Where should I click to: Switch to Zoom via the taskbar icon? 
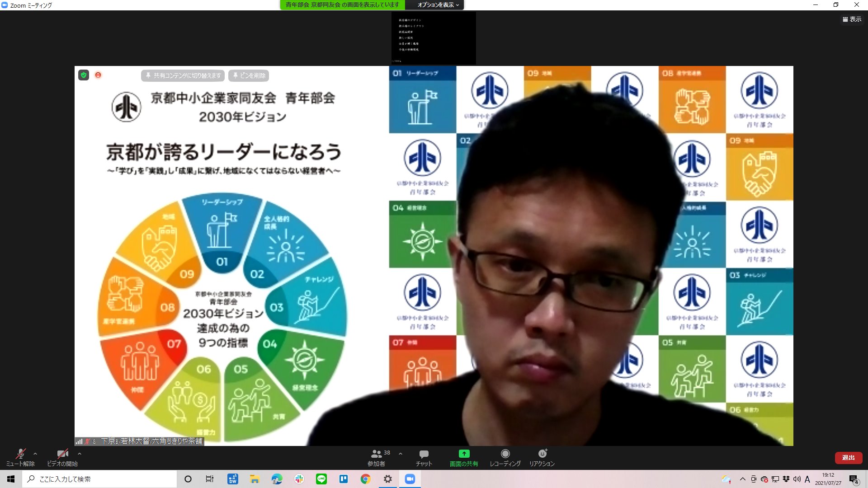pos(410,479)
